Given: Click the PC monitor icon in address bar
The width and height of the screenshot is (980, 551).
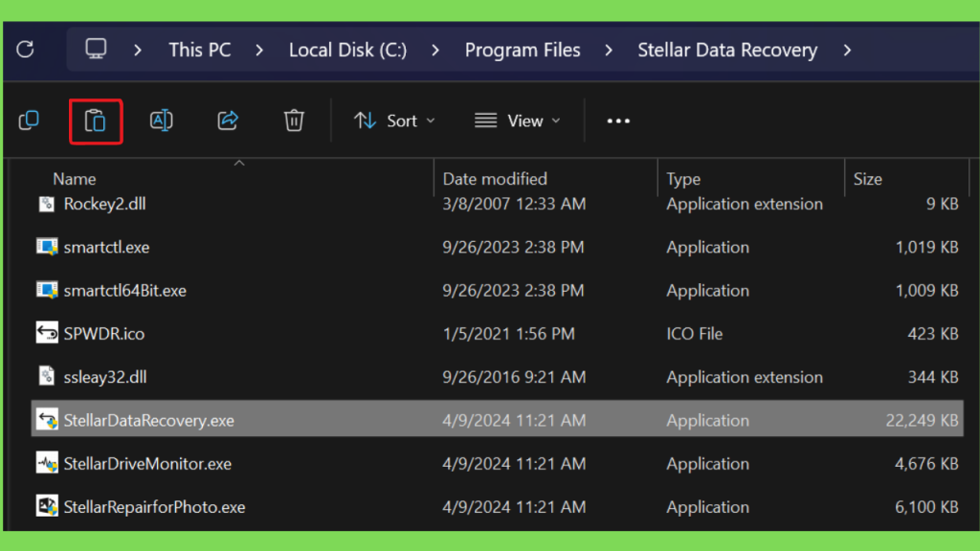Looking at the screenshot, I should click(x=96, y=50).
